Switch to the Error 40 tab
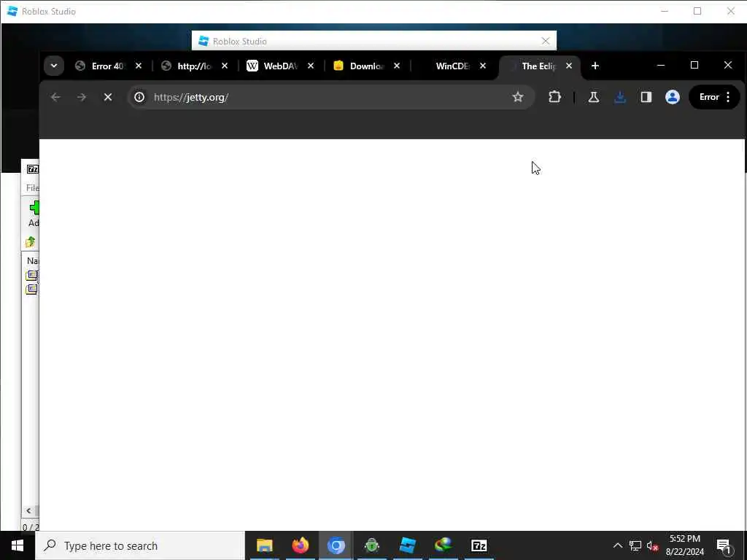The image size is (747, 560). point(108,66)
